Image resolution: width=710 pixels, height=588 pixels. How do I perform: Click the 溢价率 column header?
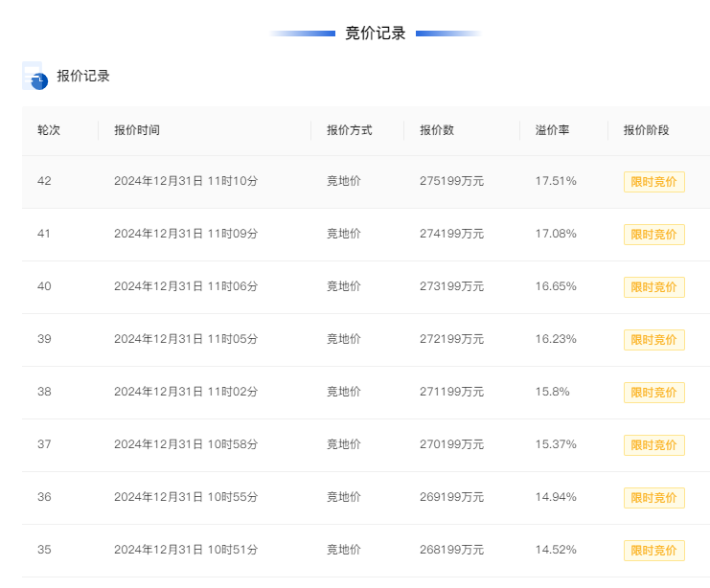(552, 130)
